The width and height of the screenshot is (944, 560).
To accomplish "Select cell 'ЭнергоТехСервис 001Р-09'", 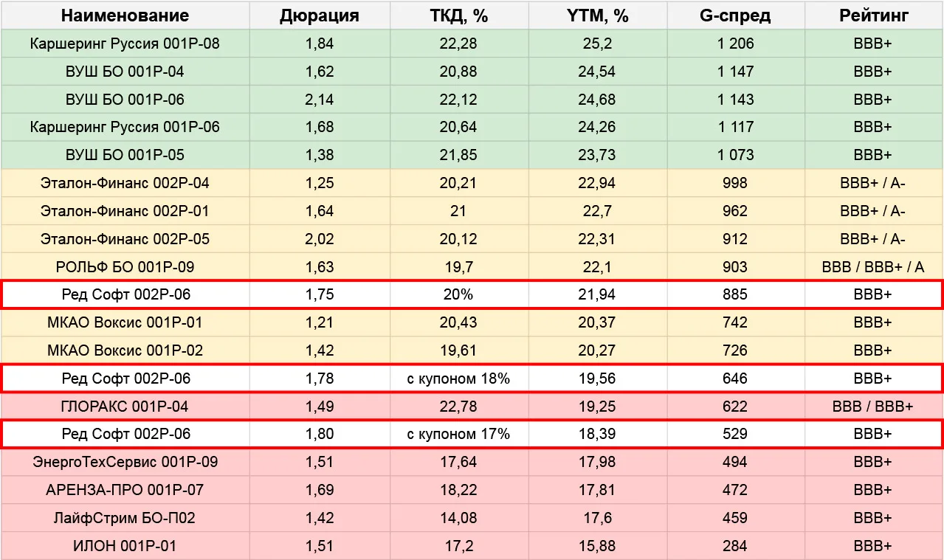I will [125, 462].
